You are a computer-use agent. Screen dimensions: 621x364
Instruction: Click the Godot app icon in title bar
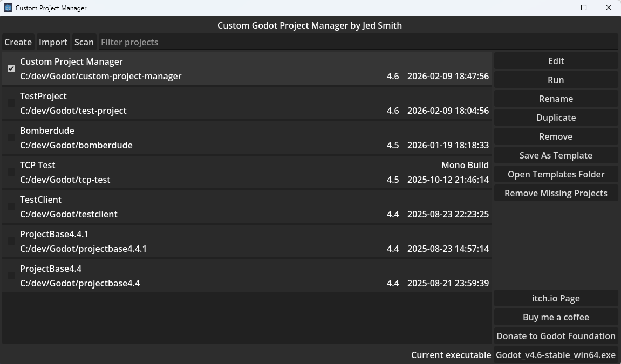(8, 8)
